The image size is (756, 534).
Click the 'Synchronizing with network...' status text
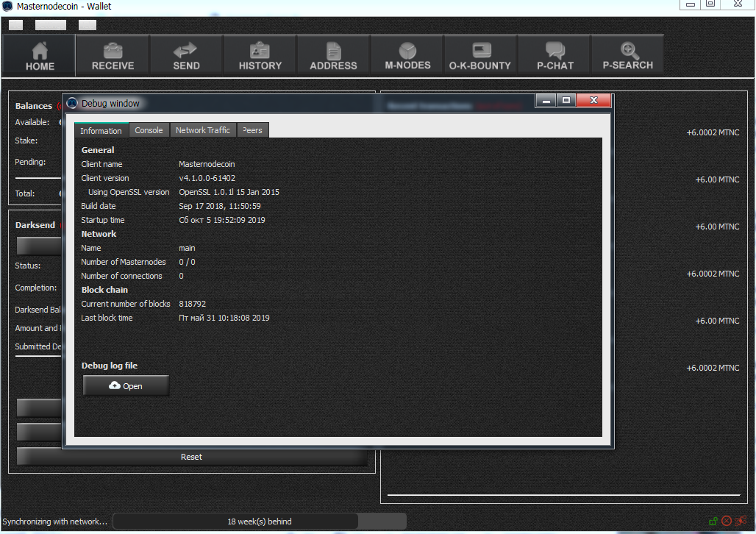pos(54,521)
